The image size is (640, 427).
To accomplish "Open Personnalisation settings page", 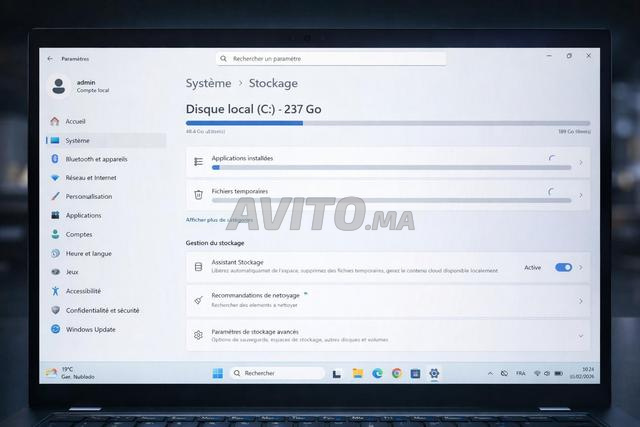I will 88,196.
